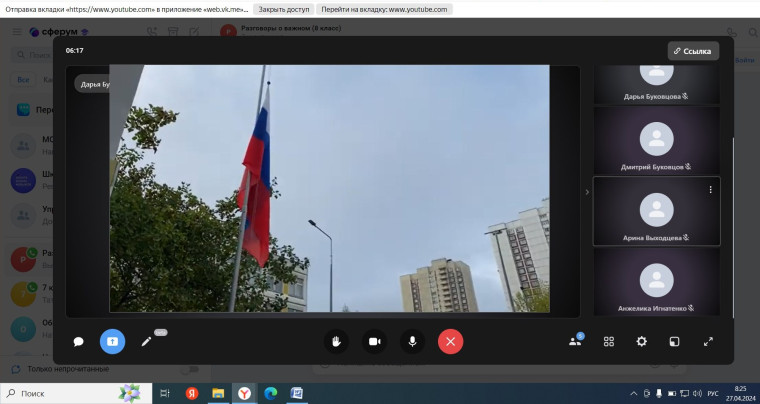Select Дмитрий Буковцов participant tile
Viewport: 760px width, 404px height.
(656, 141)
